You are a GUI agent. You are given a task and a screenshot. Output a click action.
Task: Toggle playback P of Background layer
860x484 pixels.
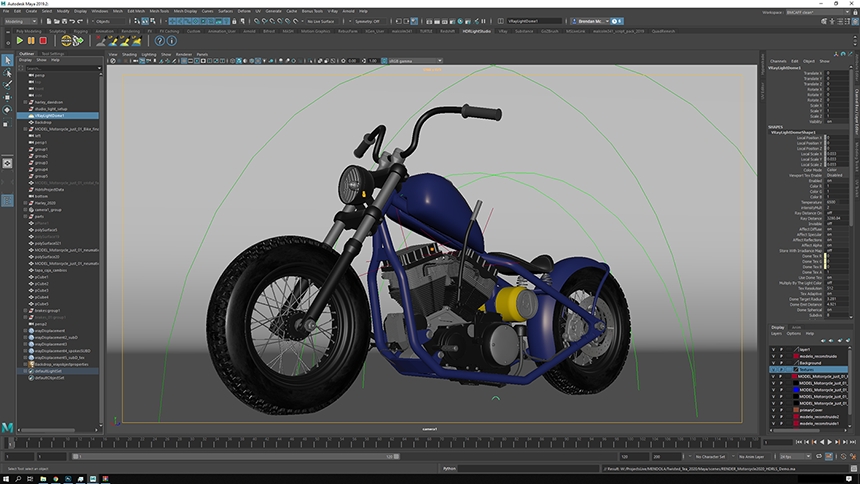(782, 363)
